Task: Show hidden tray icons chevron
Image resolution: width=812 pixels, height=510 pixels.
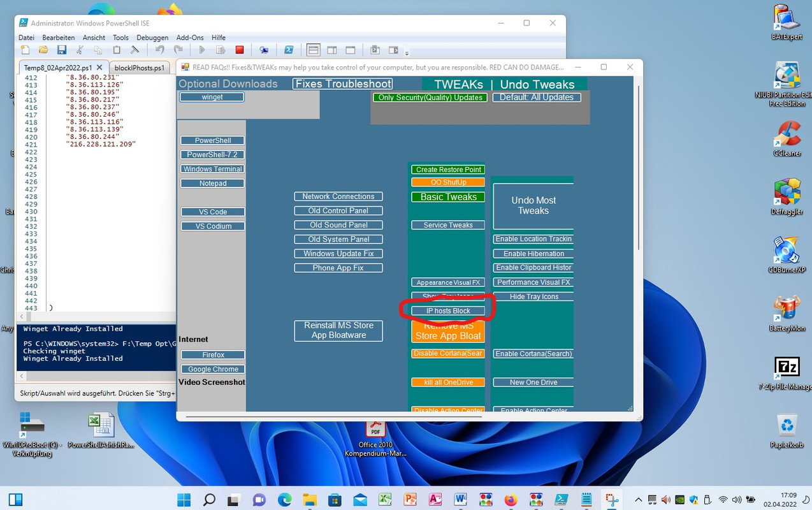Action: 639,500
